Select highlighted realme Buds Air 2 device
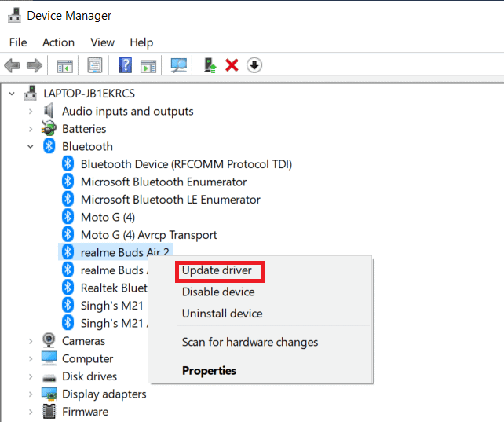The image size is (504, 422). [x=125, y=252]
